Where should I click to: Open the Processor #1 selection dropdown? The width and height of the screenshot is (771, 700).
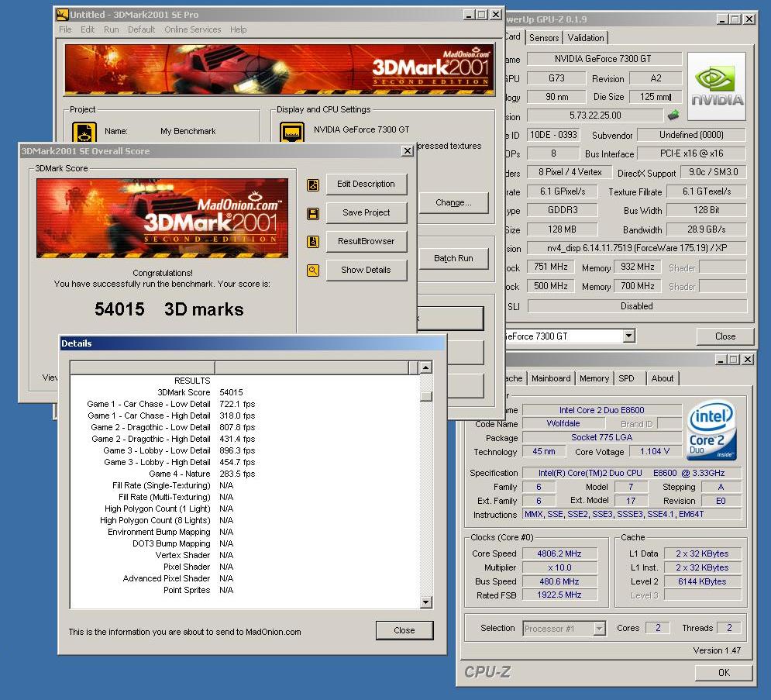coord(599,628)
